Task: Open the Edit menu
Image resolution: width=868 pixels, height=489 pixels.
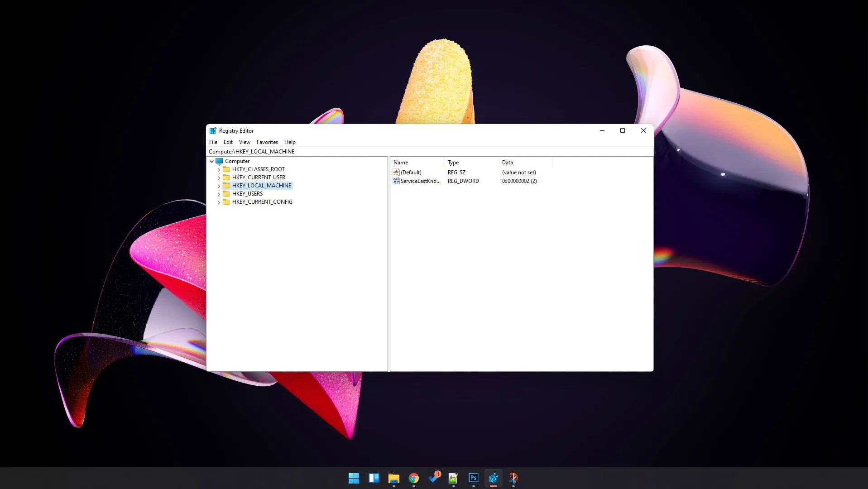Action: [x=228, y=142]
